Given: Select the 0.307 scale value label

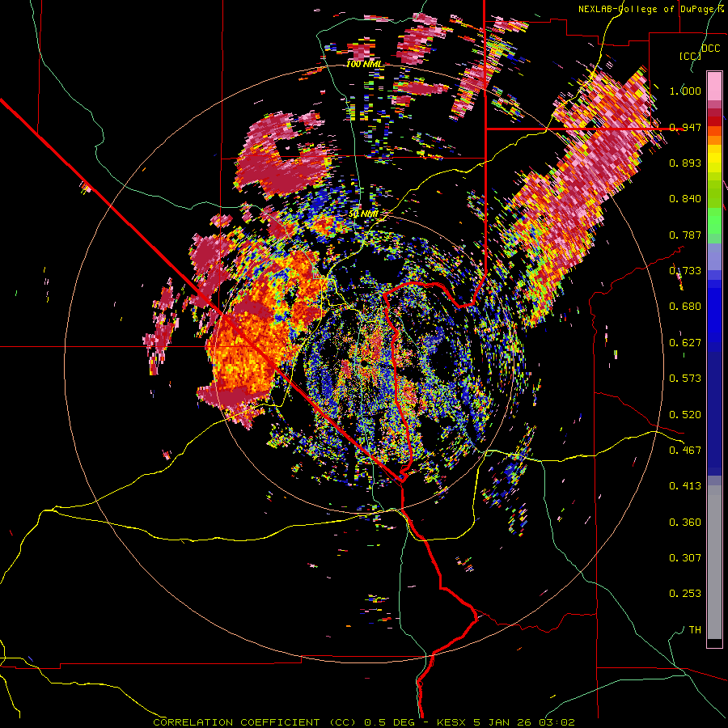Looking at the screenshot, I should click(685, 558).
